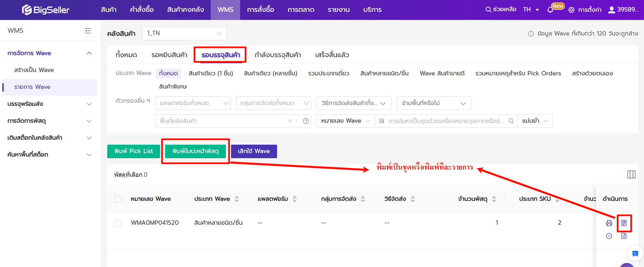Sort by platform column
This screenshot has width=644, height=267.
[295, 199]
